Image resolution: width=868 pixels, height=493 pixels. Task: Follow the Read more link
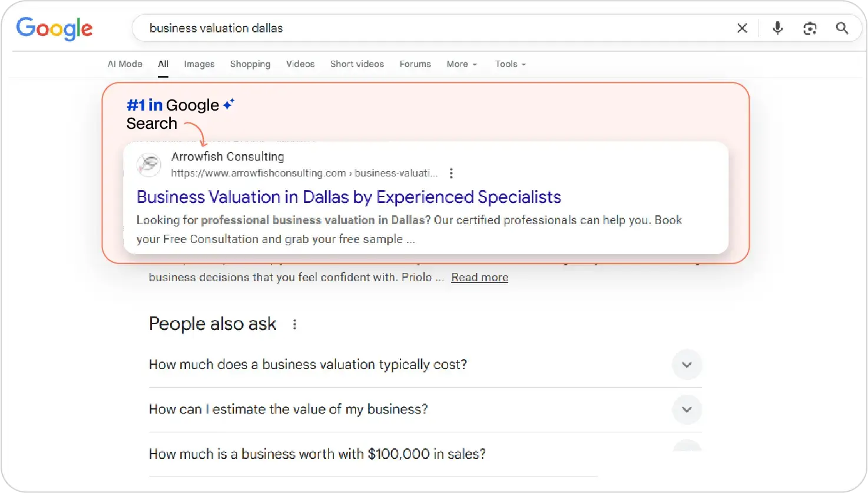[479, 278]
